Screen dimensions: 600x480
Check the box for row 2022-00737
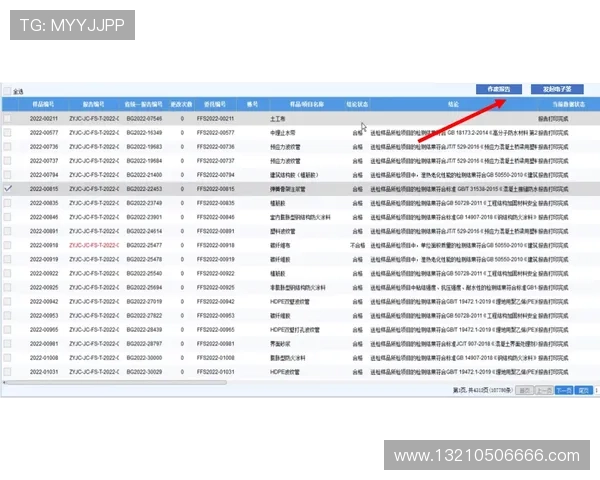[7, 161]
